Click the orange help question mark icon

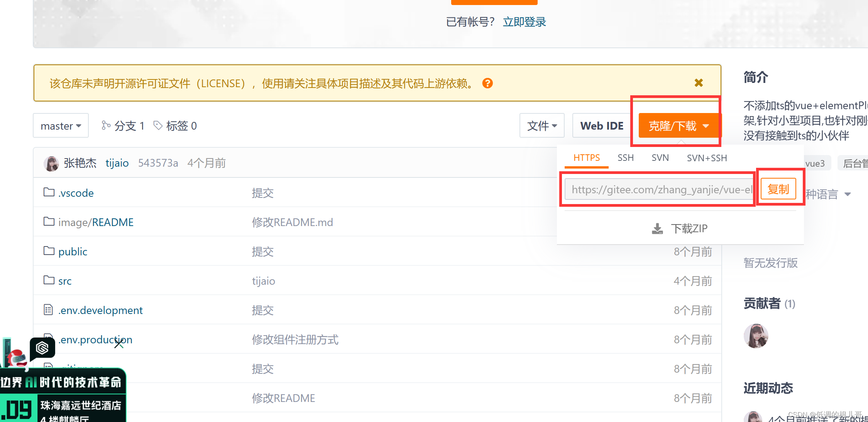point(487,83)
